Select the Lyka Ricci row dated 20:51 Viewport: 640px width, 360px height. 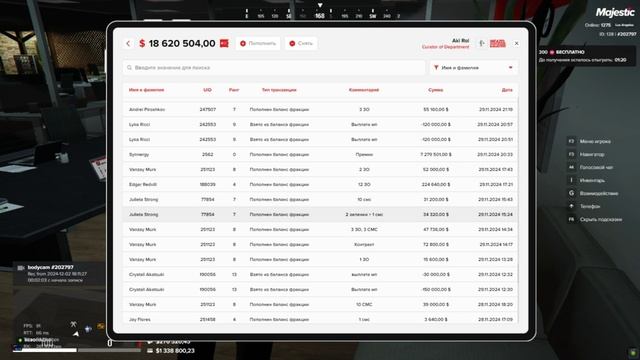pos(320,140)
